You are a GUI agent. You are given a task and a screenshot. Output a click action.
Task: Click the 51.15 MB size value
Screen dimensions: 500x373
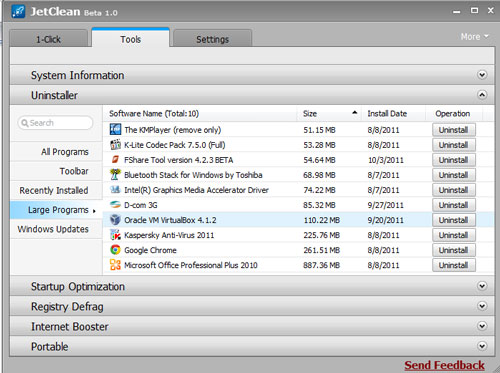click(319, 130)
